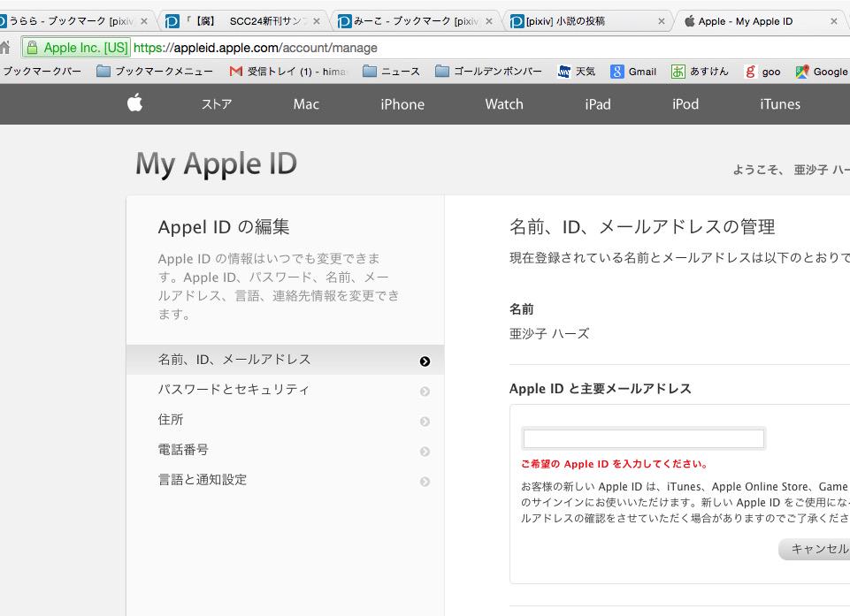Open the Google Maps bookmark
Image resolution: width=850 pixels, height=616 pixels.
pyautogui.click(x=822, y=72)
